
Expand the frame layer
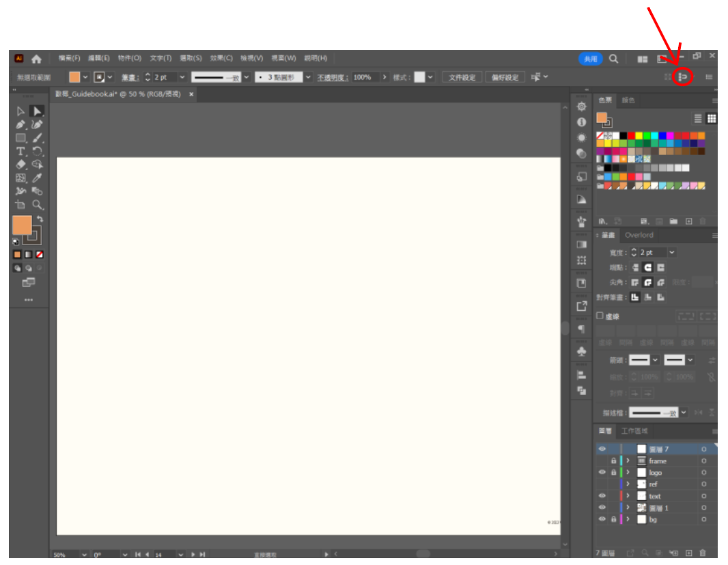pos(628,460)
